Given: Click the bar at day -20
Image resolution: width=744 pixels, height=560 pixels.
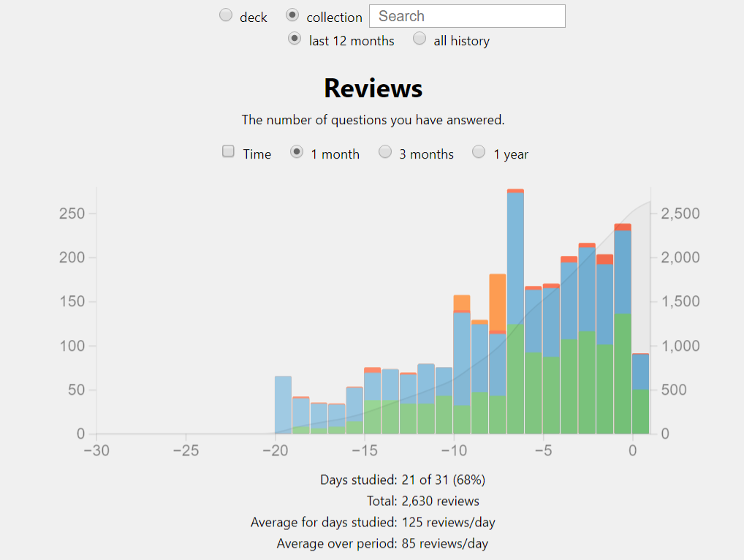Looking at the screenshot, I should pos(284,405).
